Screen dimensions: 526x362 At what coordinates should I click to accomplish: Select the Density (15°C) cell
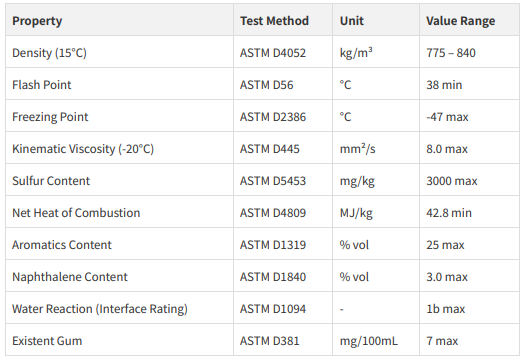point(119,52)
